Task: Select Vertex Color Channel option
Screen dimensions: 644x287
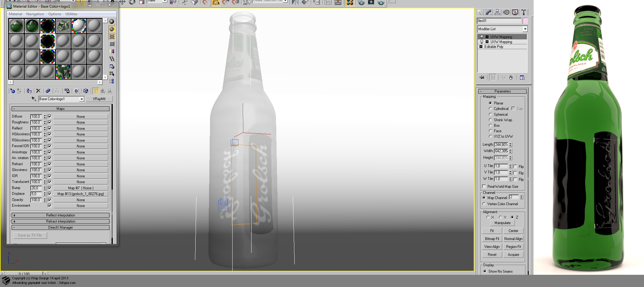Action: coord(484,204)
